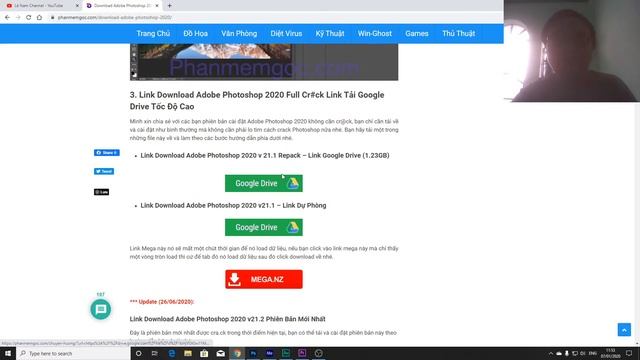Open the Mail app from the taskbar

[220, 353]
